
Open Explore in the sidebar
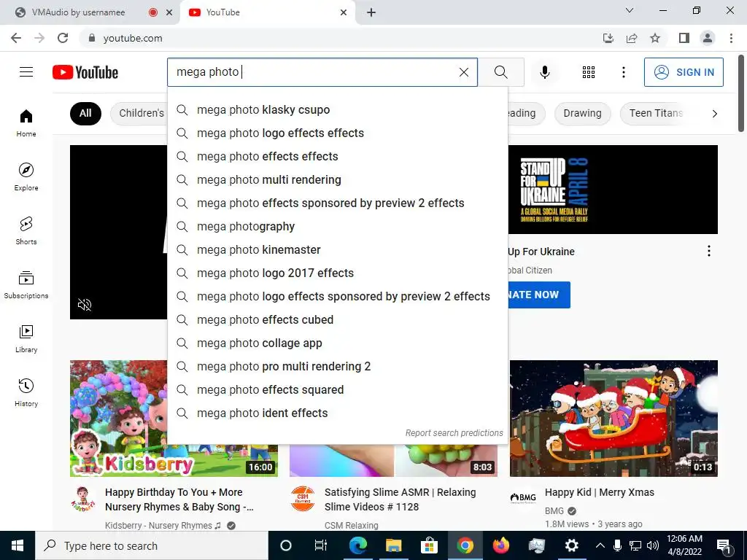[x=26, y=176]
